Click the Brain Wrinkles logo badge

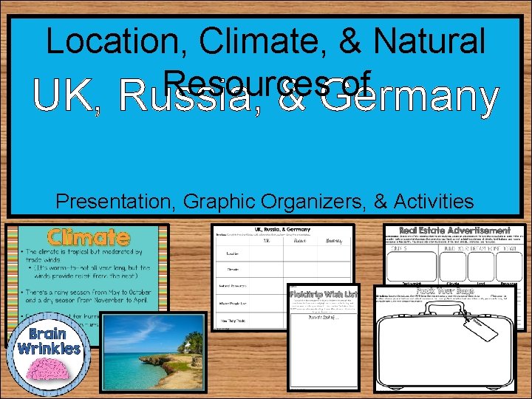pyautogui.click(x=49, y=354)
